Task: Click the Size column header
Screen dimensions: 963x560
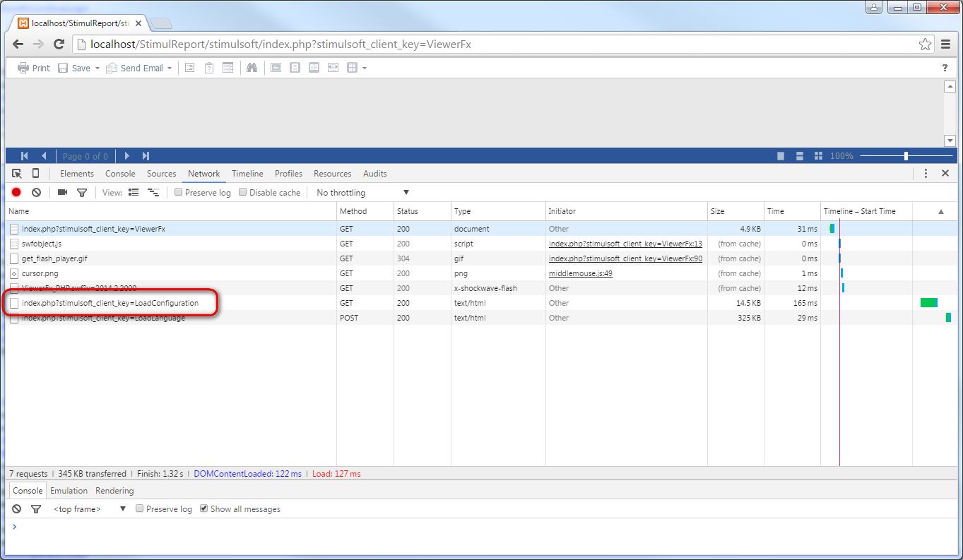Action: click(x=735, y=211)
